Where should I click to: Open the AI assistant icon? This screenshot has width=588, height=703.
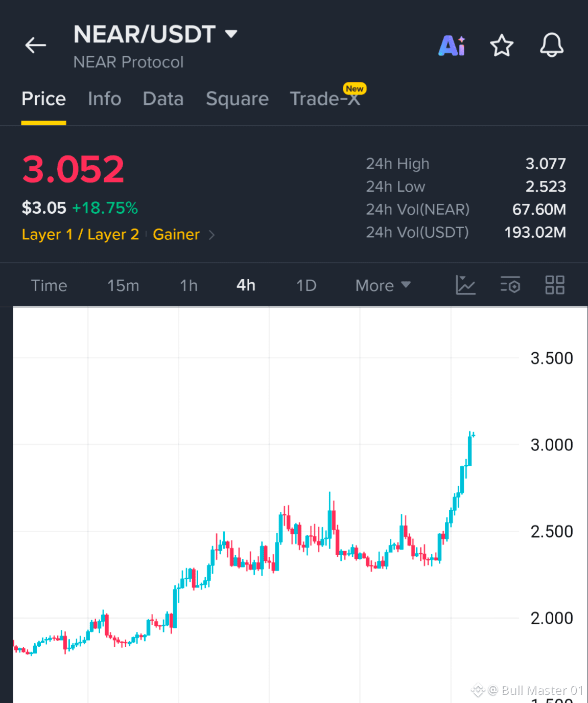click(x=452, y=46)
